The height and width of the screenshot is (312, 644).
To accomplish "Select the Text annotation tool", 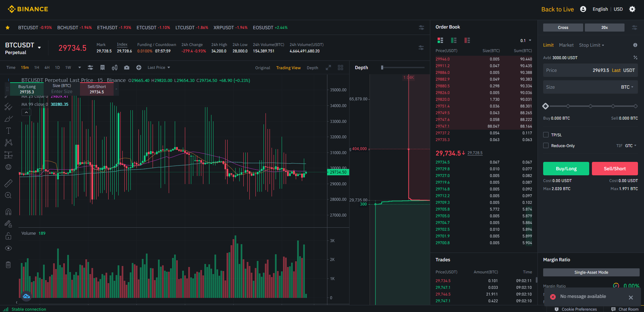I will 8,131.
